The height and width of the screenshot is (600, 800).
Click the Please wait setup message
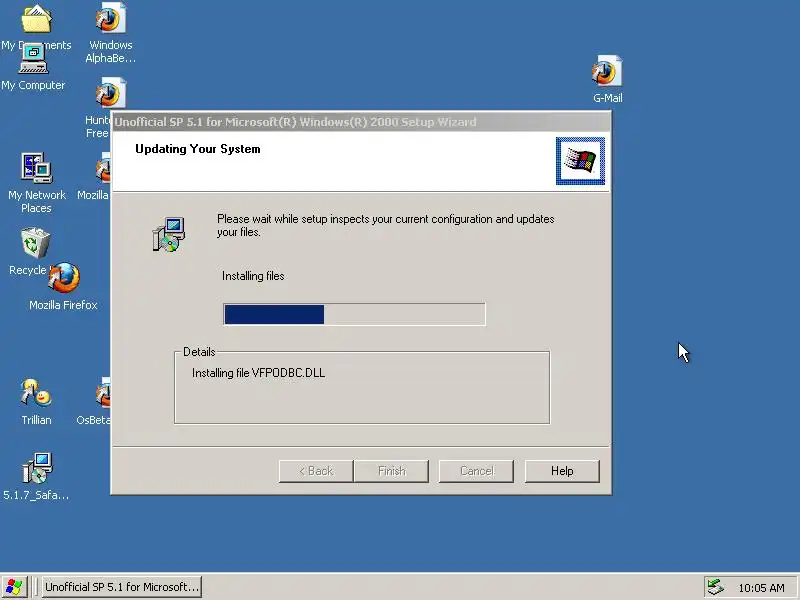pos(385,226)
